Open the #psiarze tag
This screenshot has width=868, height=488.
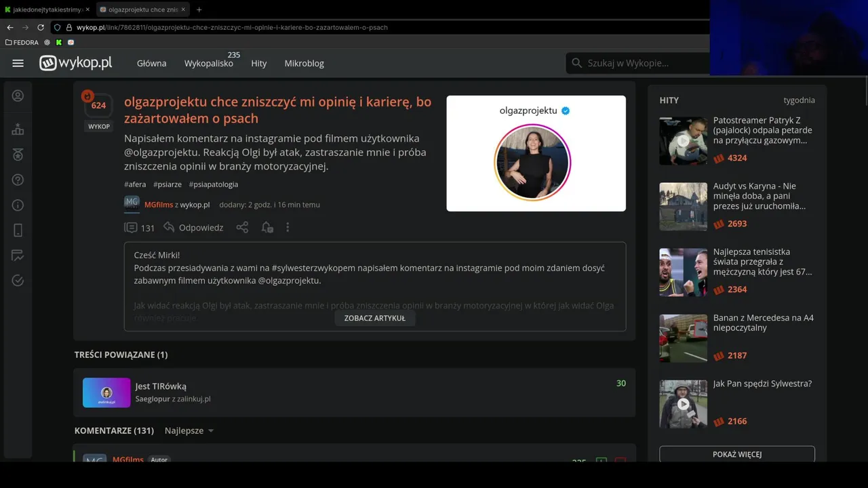(167, 184)
